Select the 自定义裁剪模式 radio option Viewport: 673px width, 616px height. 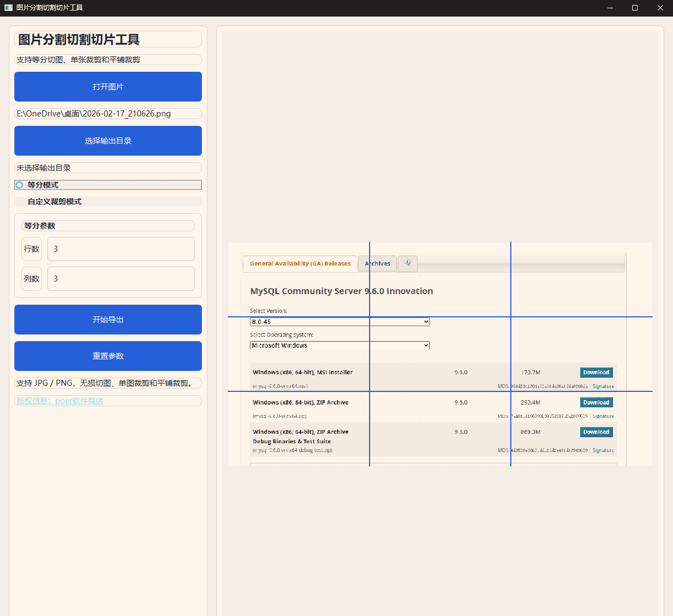click(108, 201)
